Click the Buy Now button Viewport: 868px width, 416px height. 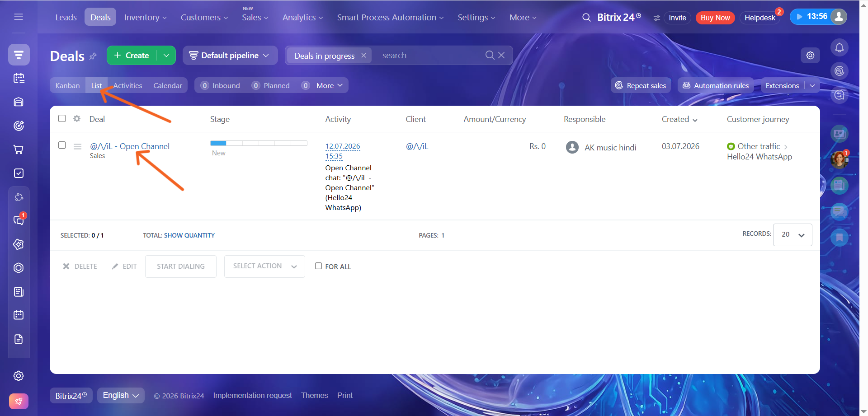(x=715, y=18)
